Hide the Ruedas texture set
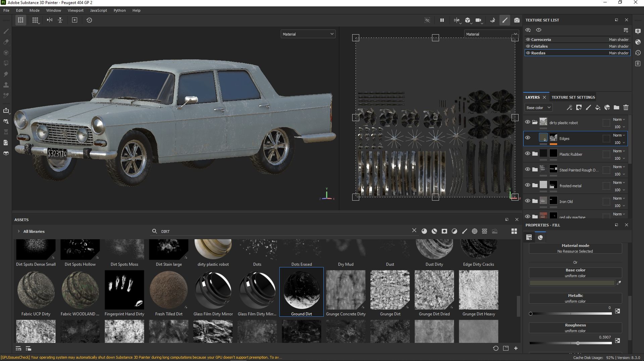The height and width of the screenshot is (361, 644). point(528,53)
